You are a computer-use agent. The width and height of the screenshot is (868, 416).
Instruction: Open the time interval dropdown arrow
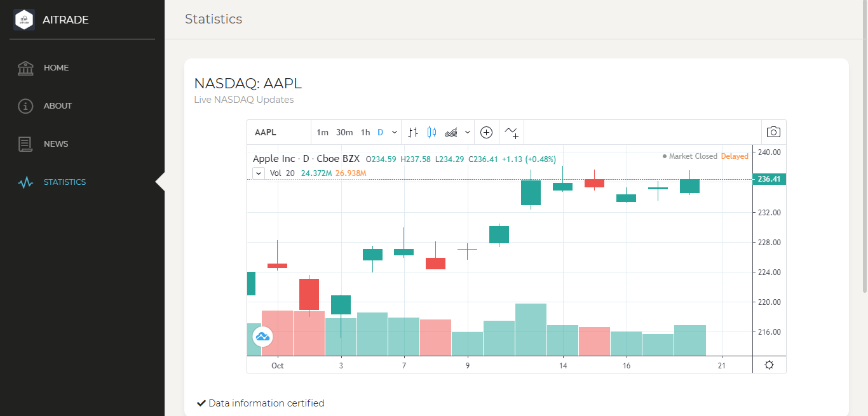[395, 132]
